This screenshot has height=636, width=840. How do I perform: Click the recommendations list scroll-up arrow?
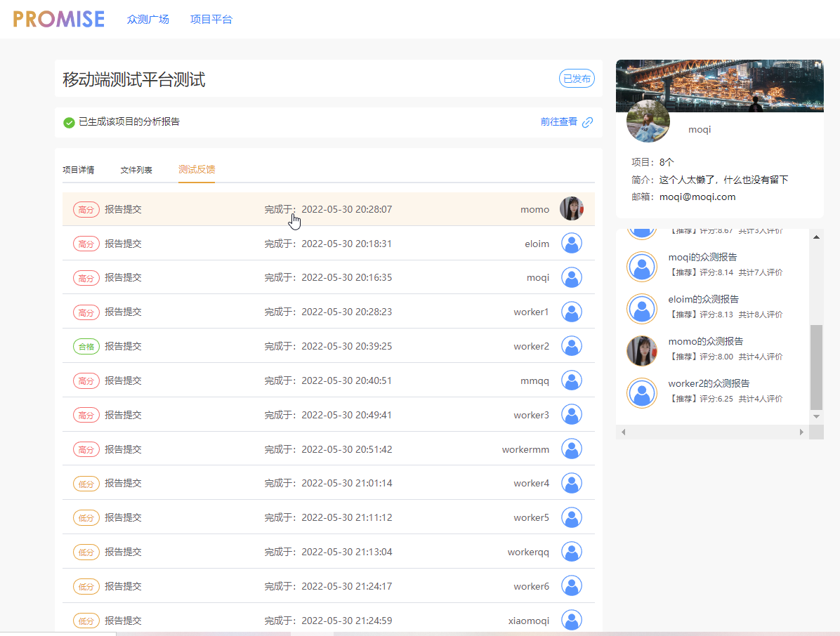pos(816,237)
